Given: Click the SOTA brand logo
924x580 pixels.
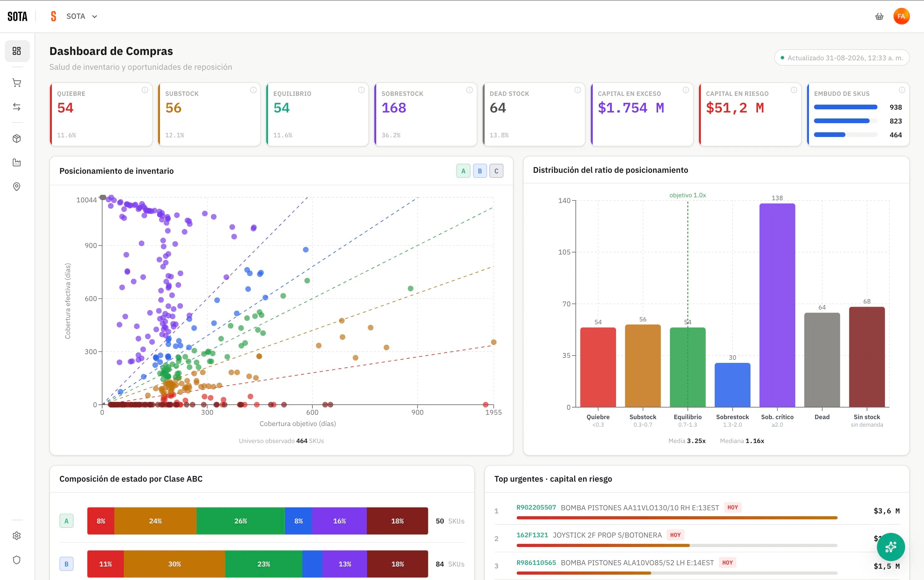Looking at the screenshot, I should point(18,16).
